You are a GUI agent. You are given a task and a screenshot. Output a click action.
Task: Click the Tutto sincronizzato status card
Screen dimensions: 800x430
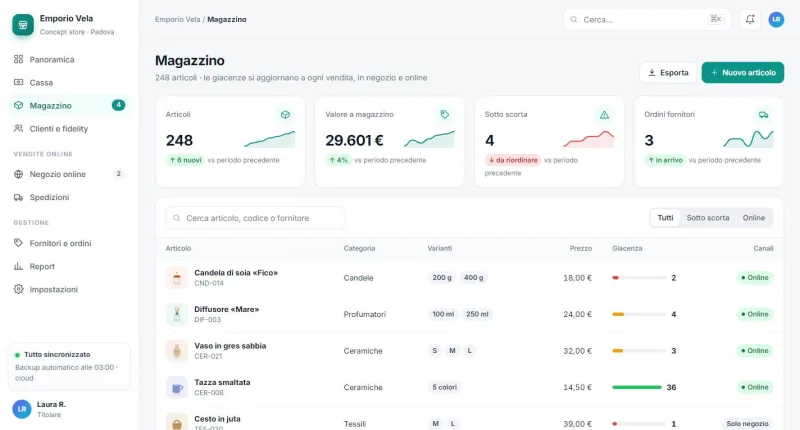[x=69, y=366]
